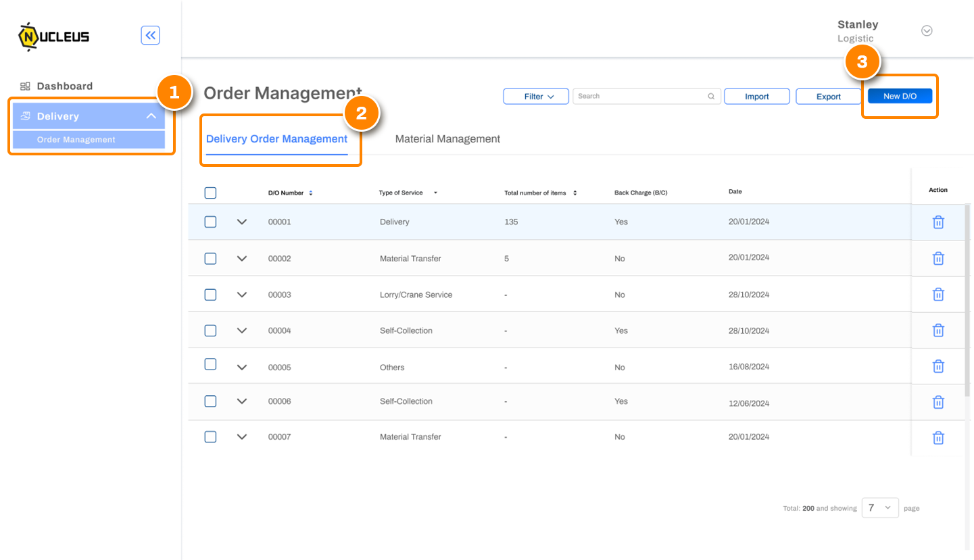Select the Delivery sidebar menu
The height and width of the screenshot is (560, 974).
click(89, 116)
